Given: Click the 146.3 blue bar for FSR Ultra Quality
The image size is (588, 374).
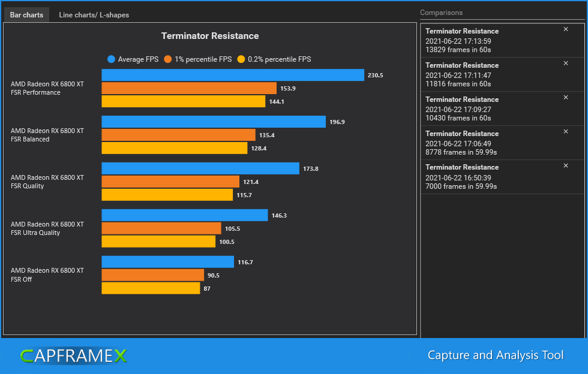Looking at the screenshot, I should [x=185, y=216].
